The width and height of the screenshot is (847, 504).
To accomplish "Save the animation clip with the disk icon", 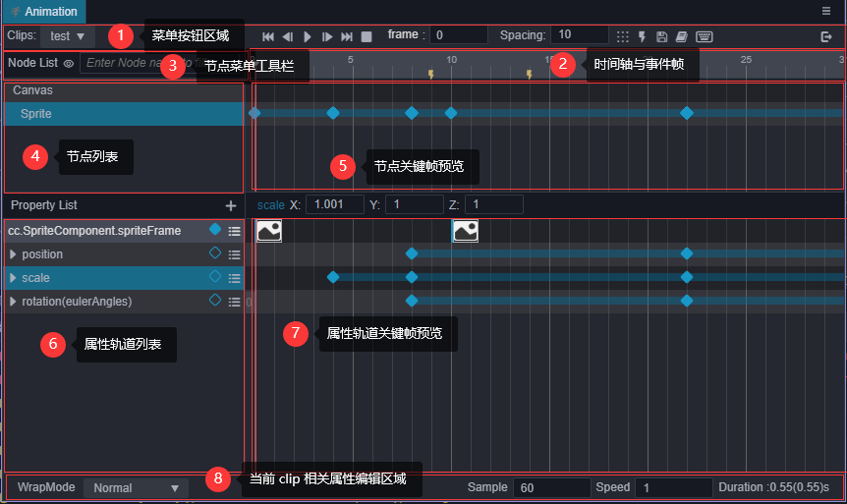I will [x=661, y=36].
